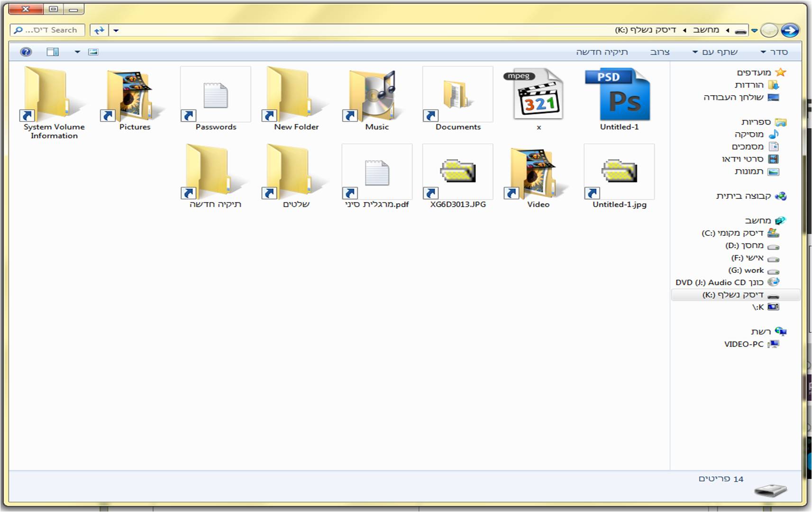The height and width of the screenshot is (512, 812).
Task: Click the 14 פריטים item count text
Action: pos(721,479)
